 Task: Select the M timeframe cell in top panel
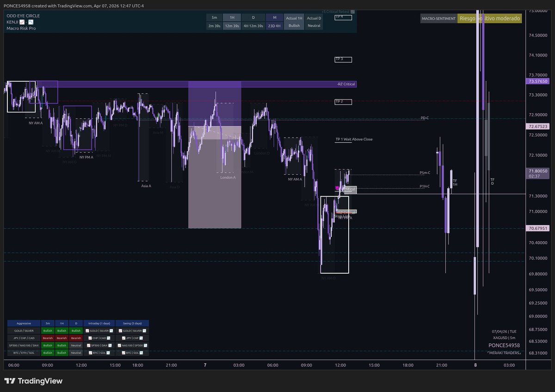tap(274, 18)
